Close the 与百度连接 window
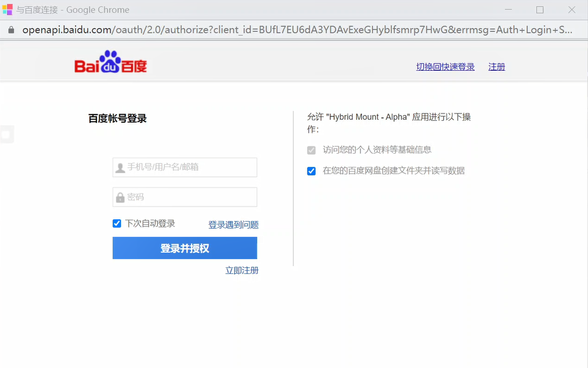588x368 pixels. (571, 10)
